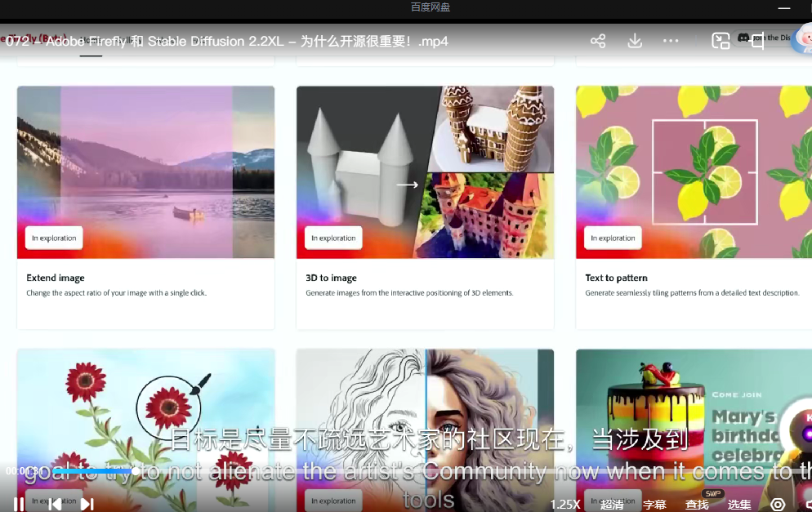The height and width of the screenshot is (512, 812).
Task: Click the sketch-to-portrait card thumbnail
Action: pos(425,430)
